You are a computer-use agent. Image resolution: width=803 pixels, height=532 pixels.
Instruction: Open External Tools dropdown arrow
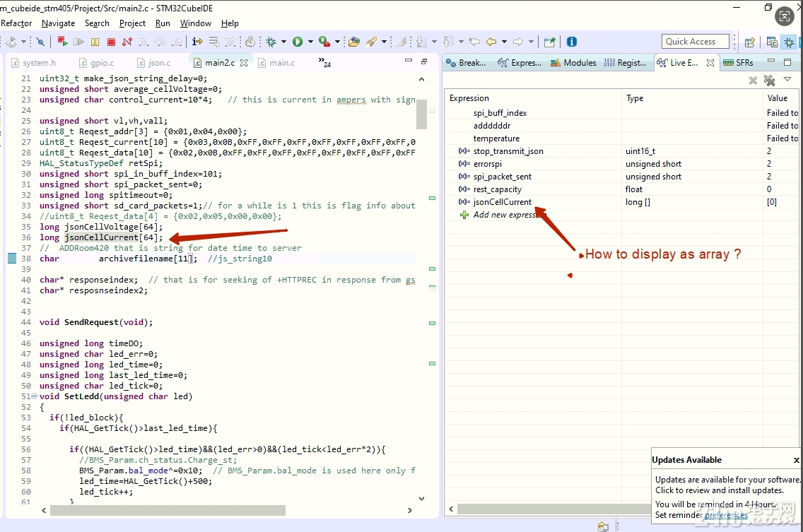click(x=337, y=42)
